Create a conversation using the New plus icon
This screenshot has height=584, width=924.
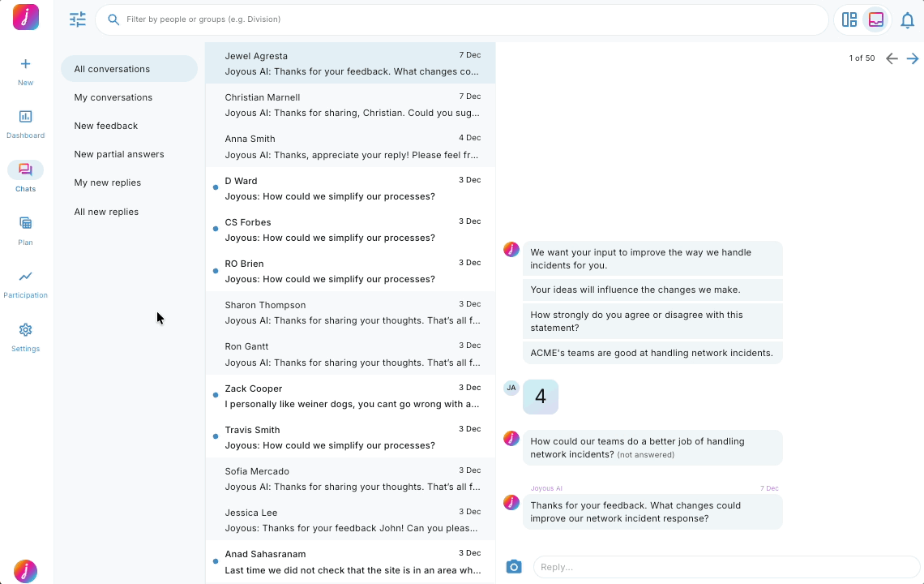[x=25, y=69]
